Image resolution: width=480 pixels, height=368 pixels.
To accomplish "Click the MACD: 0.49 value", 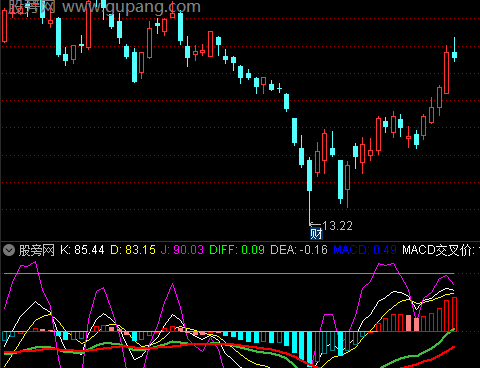I will 365,250.
